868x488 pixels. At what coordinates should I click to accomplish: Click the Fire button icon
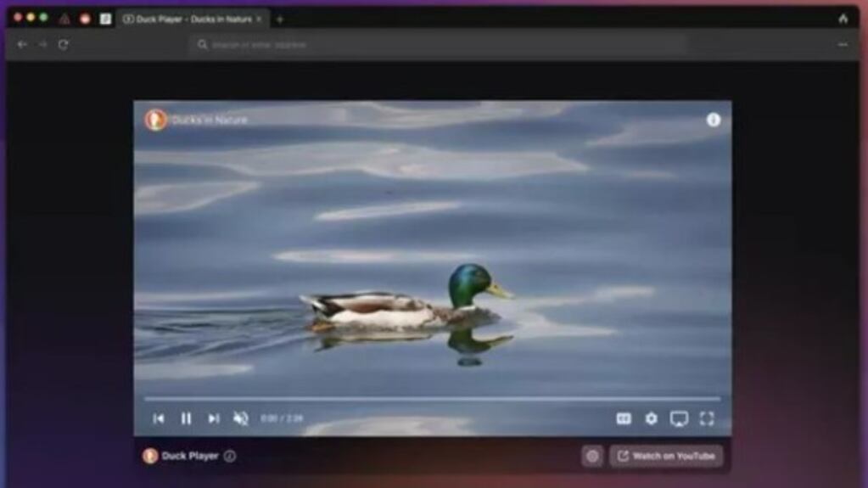tap(843, 19)
